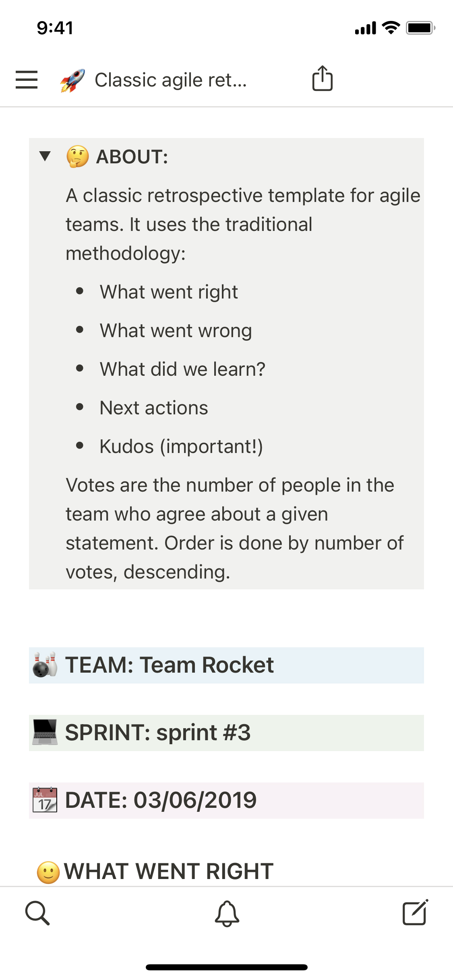453x980 pixels.
Task: Tap the 'Next actions' bullet item
Action: (154, 408)
